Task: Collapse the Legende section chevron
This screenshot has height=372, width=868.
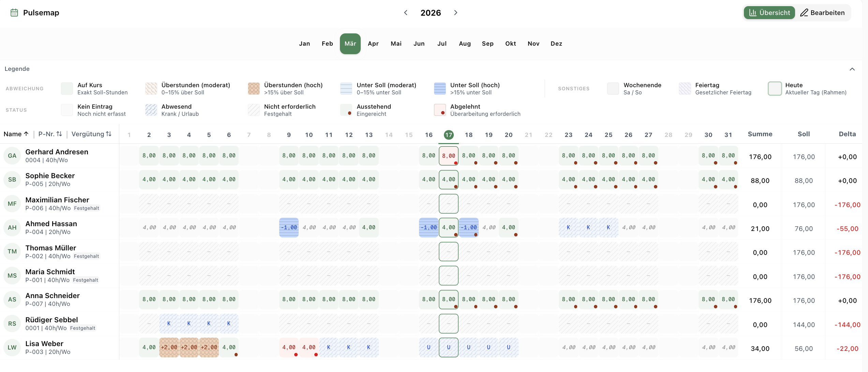Action: pyautogui.click(x=852, y=69)
